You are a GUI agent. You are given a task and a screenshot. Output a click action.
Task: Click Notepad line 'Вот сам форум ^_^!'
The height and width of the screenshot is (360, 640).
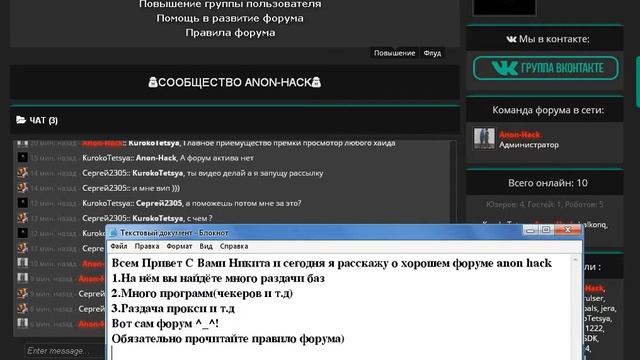[x=165, y=324]
